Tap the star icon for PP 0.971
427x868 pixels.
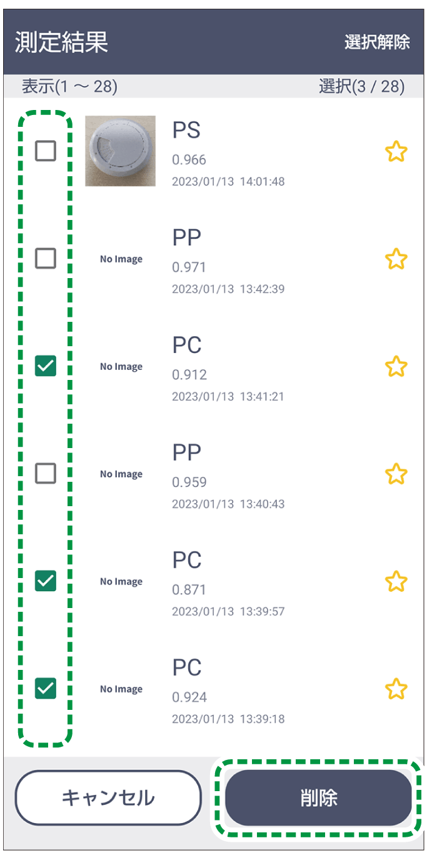pyautogui.click(x=396, y=259)
